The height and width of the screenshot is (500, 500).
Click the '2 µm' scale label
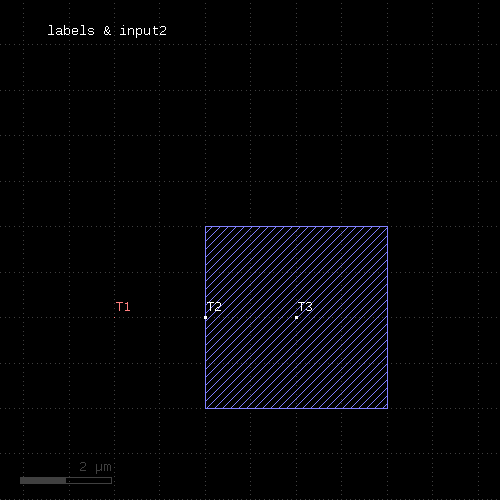[95, 467]
